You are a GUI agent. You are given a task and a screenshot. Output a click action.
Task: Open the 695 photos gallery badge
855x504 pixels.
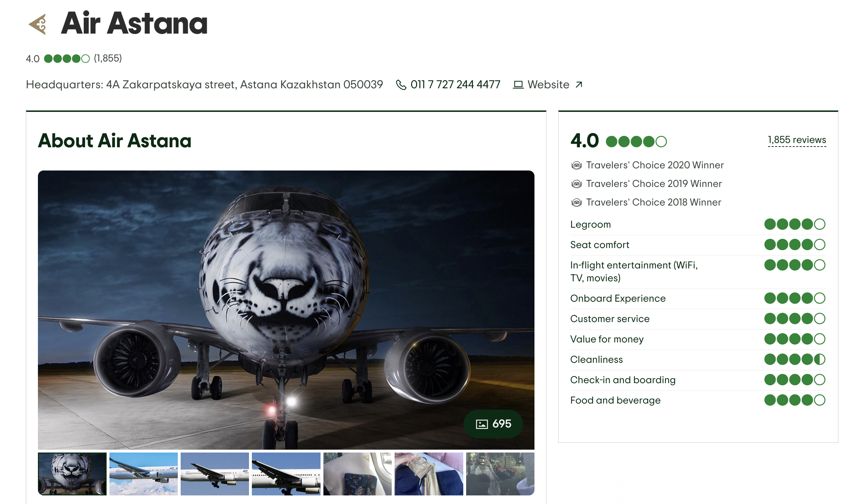(x=493, y=424)
